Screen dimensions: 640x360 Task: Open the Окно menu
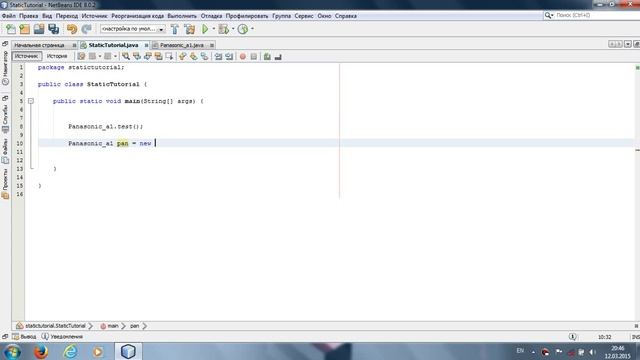tap(324, 16)
